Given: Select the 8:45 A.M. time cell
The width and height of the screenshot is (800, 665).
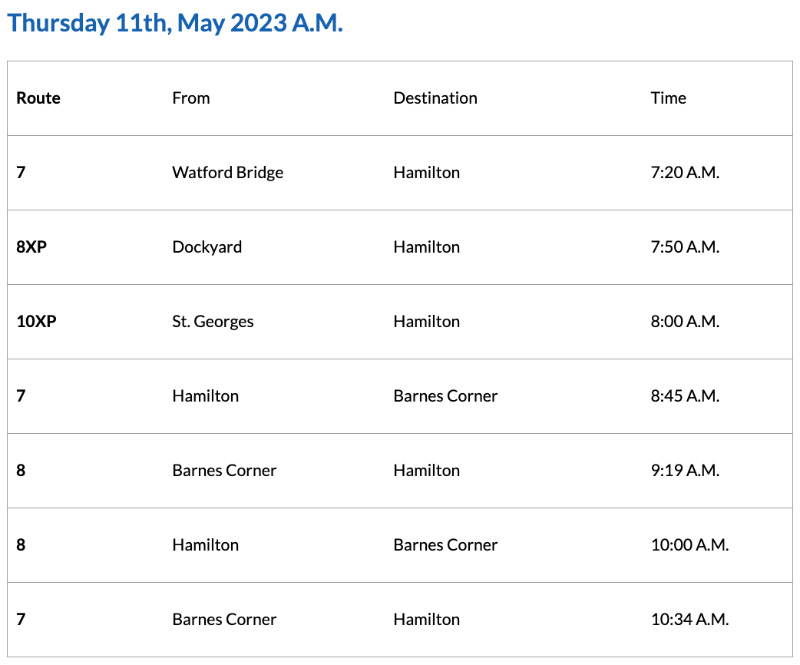Looking at the screenshot, I should pyautogui.click(x=684, y=396).
